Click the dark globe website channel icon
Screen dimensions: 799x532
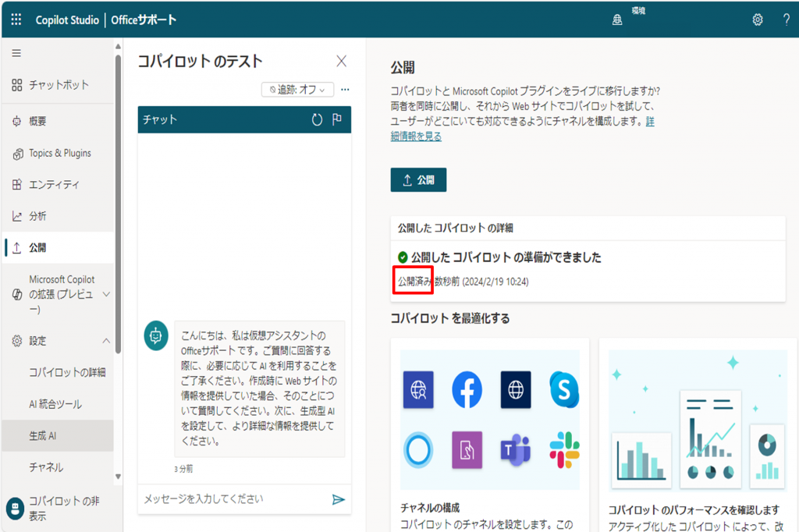pyautogui.click(x=516, y=390)
